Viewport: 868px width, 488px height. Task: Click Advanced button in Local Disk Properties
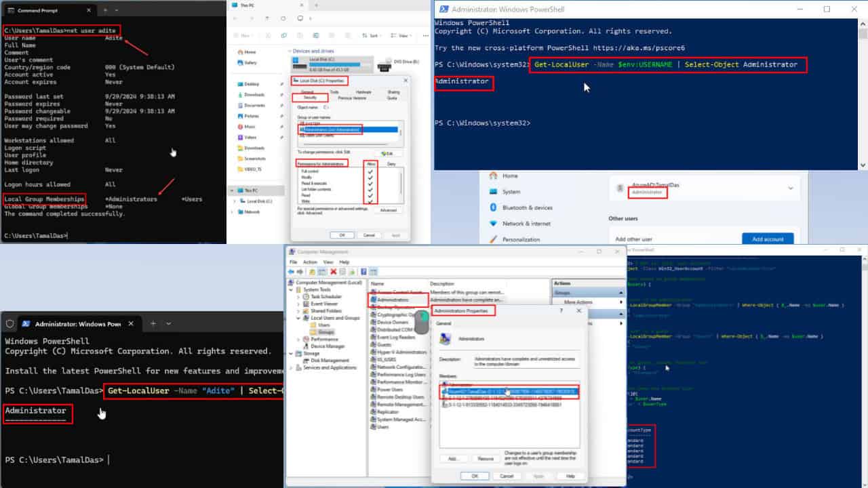(x=387, y=210)
